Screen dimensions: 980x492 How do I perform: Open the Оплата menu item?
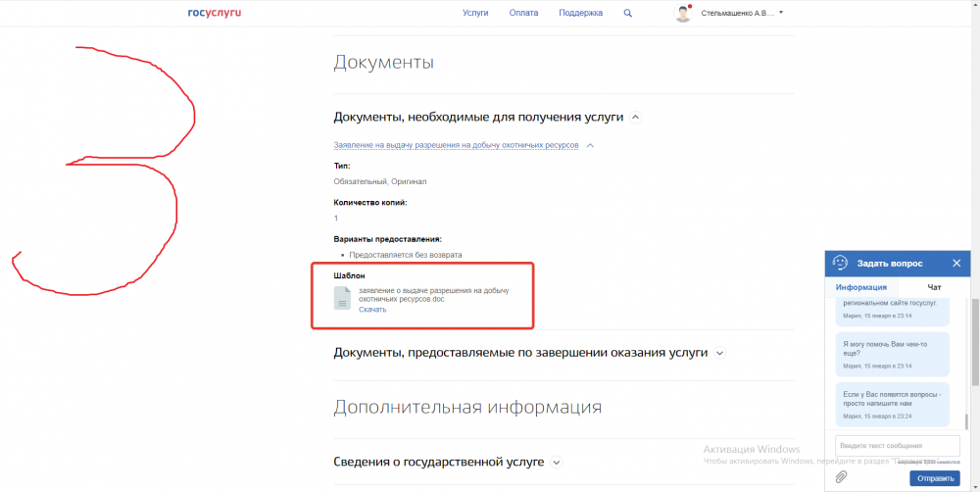(x=523, y=13)
